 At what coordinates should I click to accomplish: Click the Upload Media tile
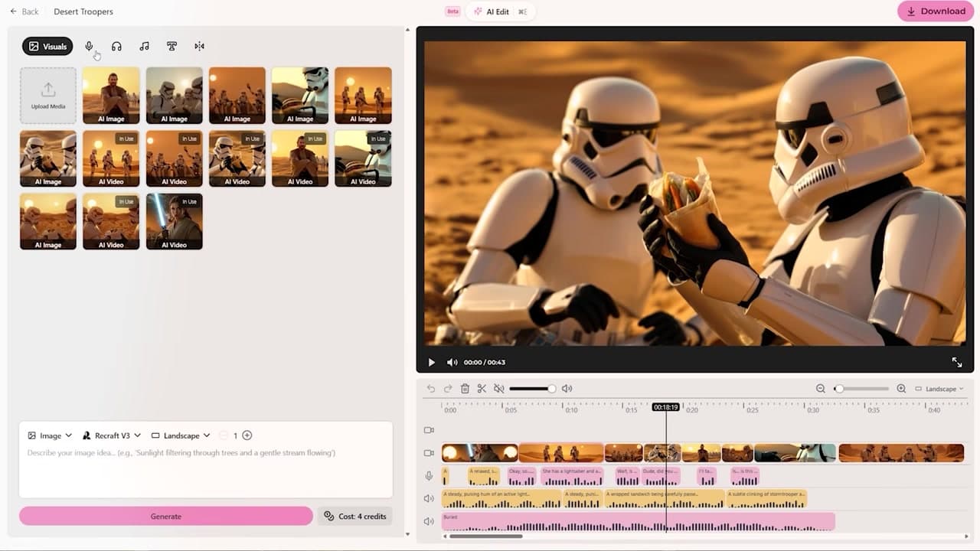(48, 96)
